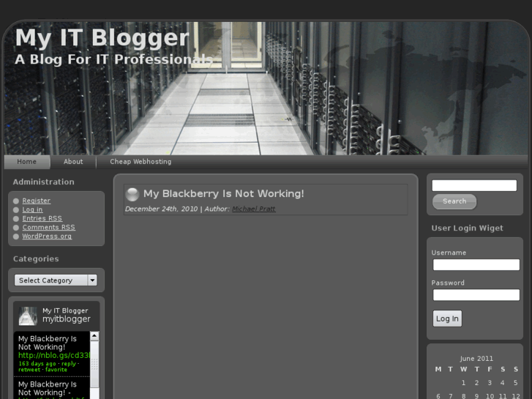This screenshot has height=399, width=532.
Task: Click the round icon beside the post title
Action: tap(132, 194)
